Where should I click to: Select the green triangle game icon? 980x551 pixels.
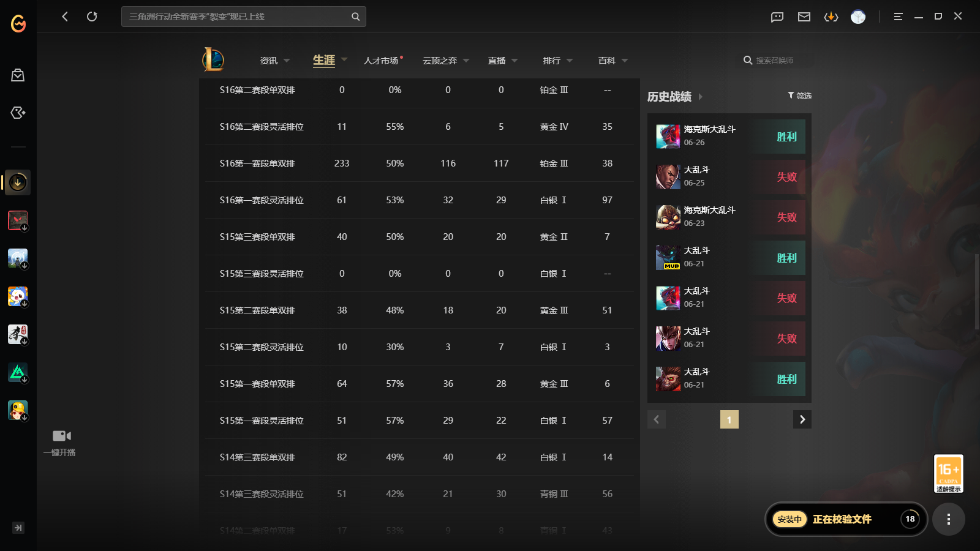tap(18, 372)
